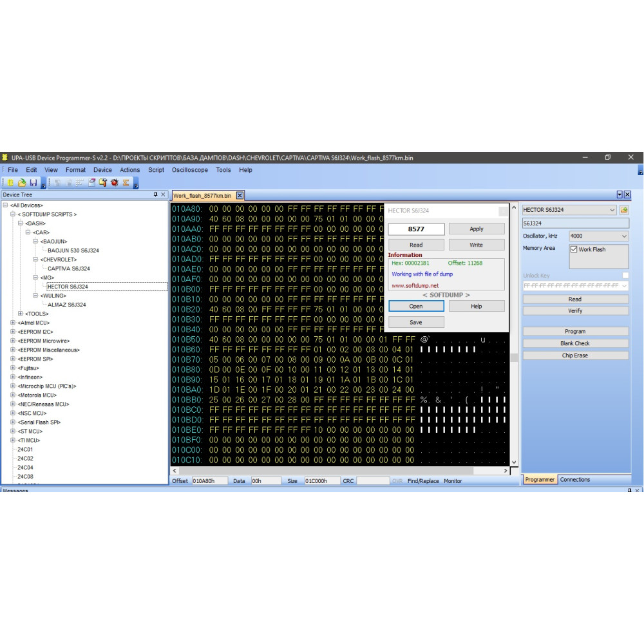Image resolution: width=644 pixels, height=644 pixels.
Task: Click the Chip Erase button
Action: coord(575,355)
